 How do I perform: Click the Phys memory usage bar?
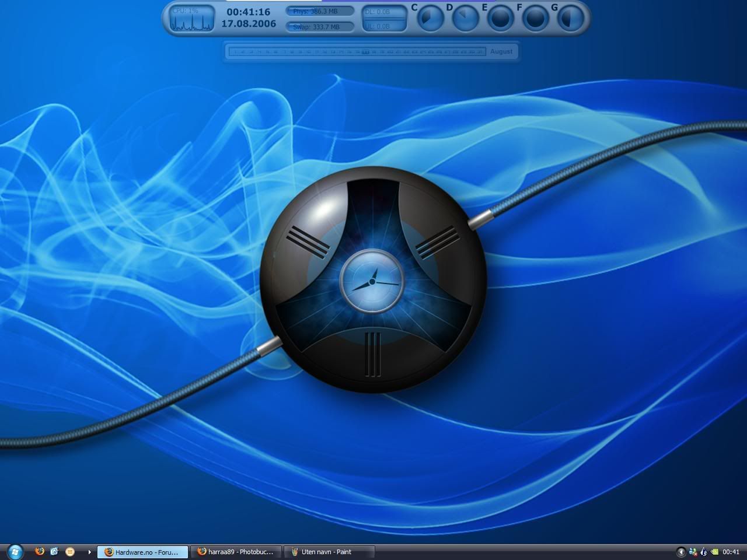pyautogui.click(x=320, y=11)
